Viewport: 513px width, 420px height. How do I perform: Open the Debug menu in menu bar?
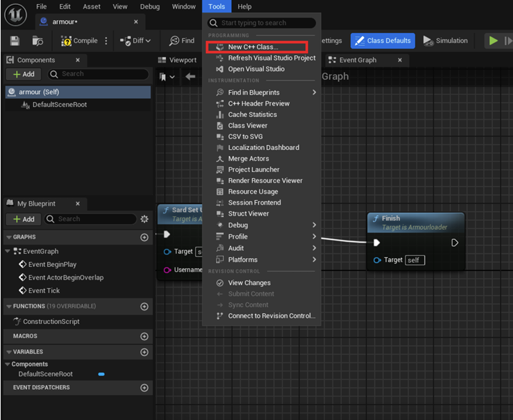tap(150, 7)
